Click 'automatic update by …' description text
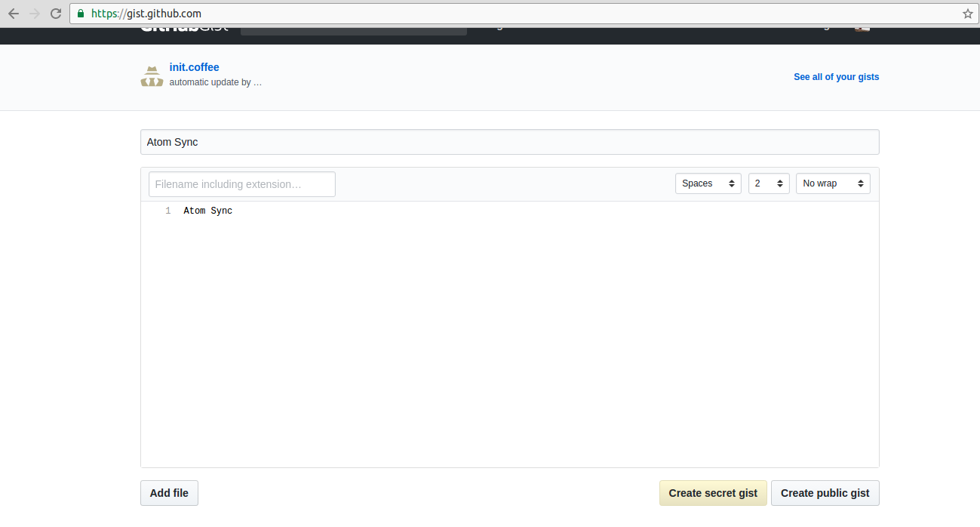This screenshot has height=527, width=980. click(x=216, y=82)
